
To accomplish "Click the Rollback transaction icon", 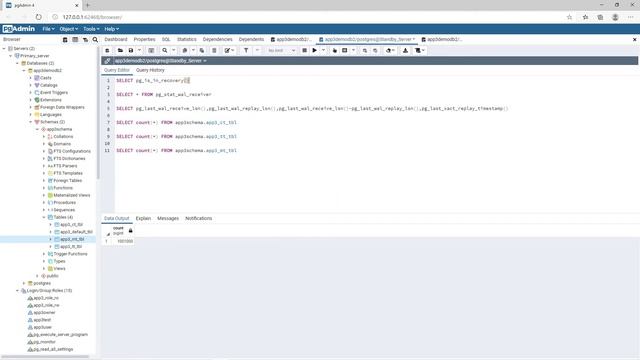I will 375,50.
